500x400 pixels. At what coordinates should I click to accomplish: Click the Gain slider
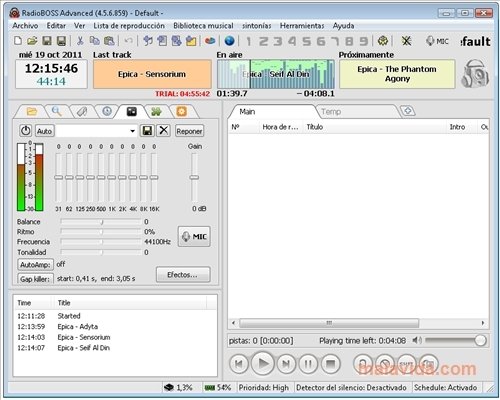pos(194,177)
